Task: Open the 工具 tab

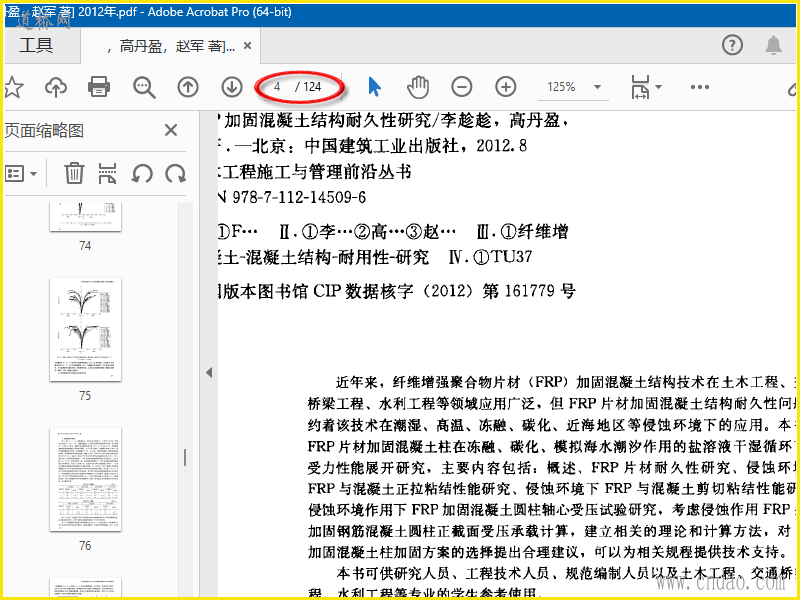Action: coord(37,45)
